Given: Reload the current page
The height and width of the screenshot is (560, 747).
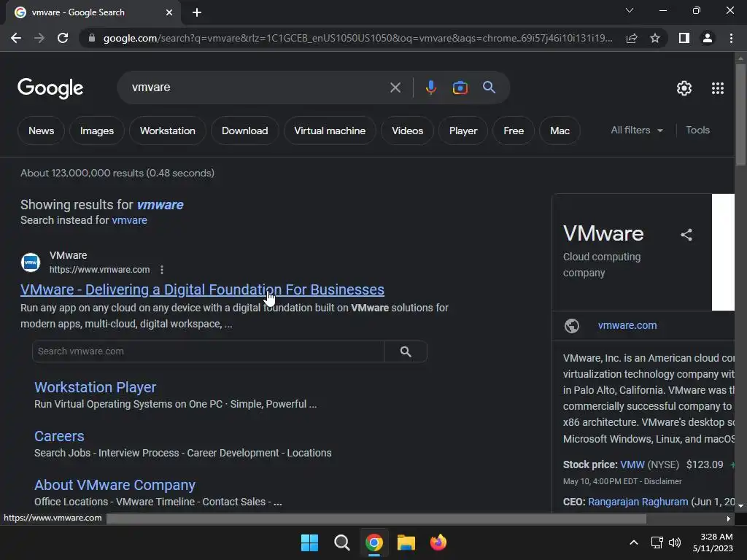Looking at the screenshot, I should pos(63,38).
